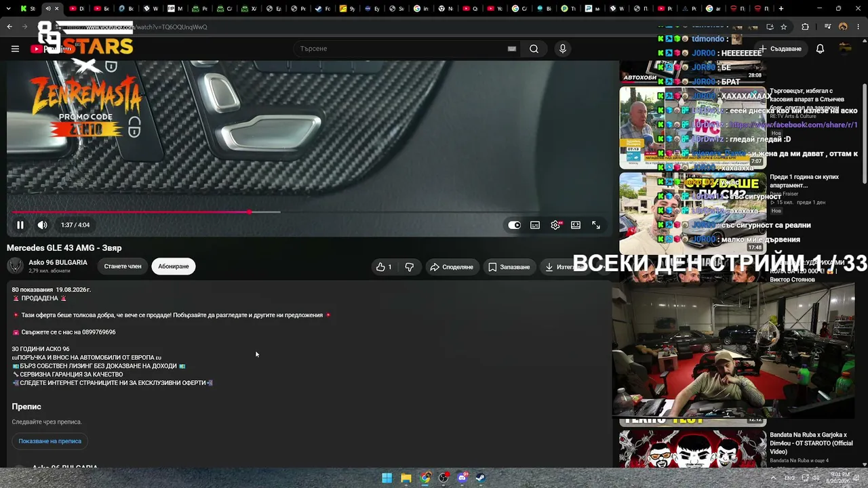
Task: Open the Bandata Na Ruba OT STAROTO video thumbnail
Action: click(692, 449)
